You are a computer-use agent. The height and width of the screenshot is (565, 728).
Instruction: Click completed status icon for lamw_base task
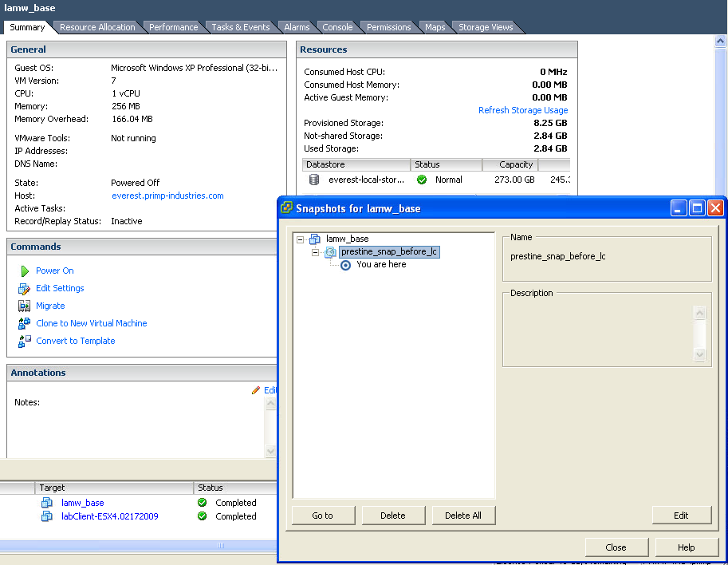202,502
